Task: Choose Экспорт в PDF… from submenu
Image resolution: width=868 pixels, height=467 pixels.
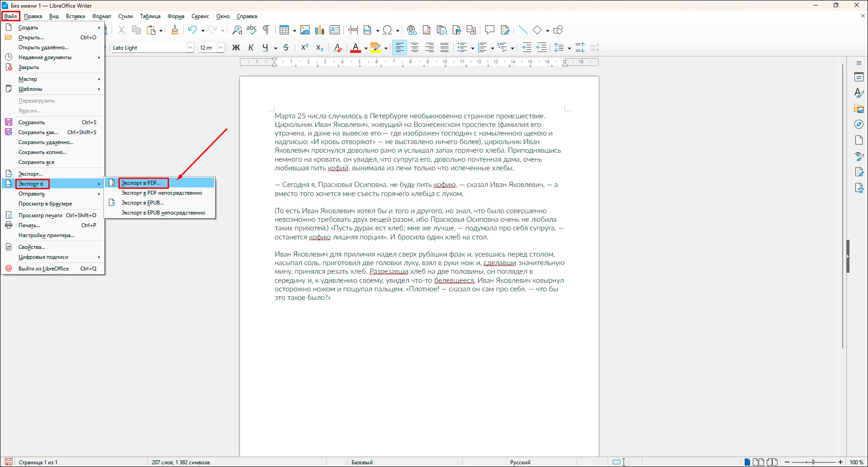Action: pyautogui.click(x=160, y=183)
